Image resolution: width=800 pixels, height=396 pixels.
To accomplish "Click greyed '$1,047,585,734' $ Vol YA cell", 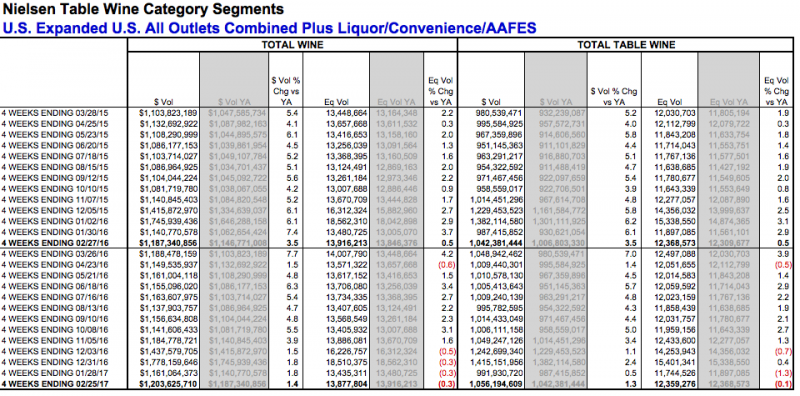I will 237,112.
